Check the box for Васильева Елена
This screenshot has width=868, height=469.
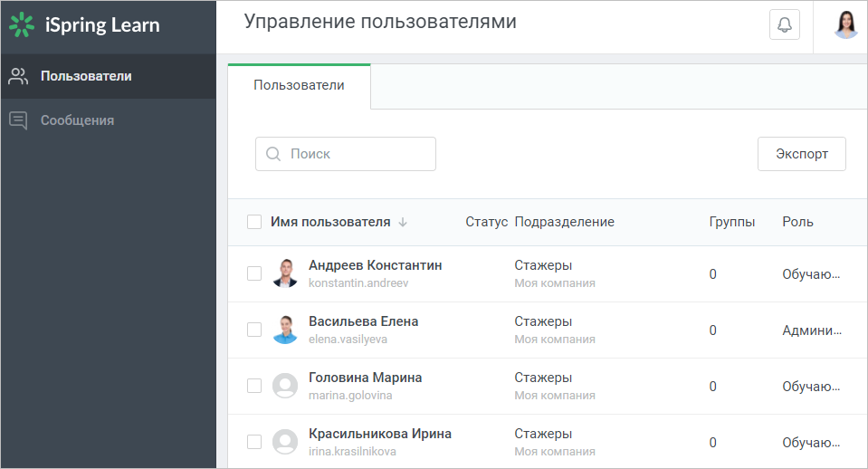click(x=254, y=330)
